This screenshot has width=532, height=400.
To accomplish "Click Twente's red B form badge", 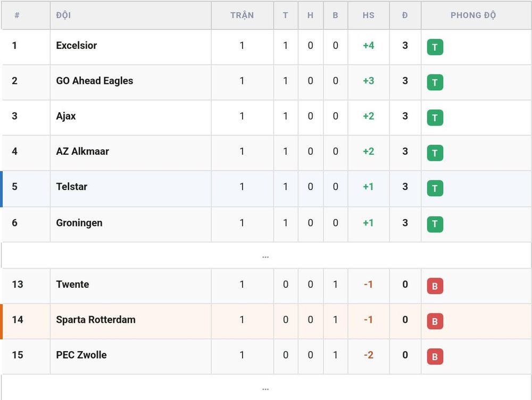I will [435, 286].
